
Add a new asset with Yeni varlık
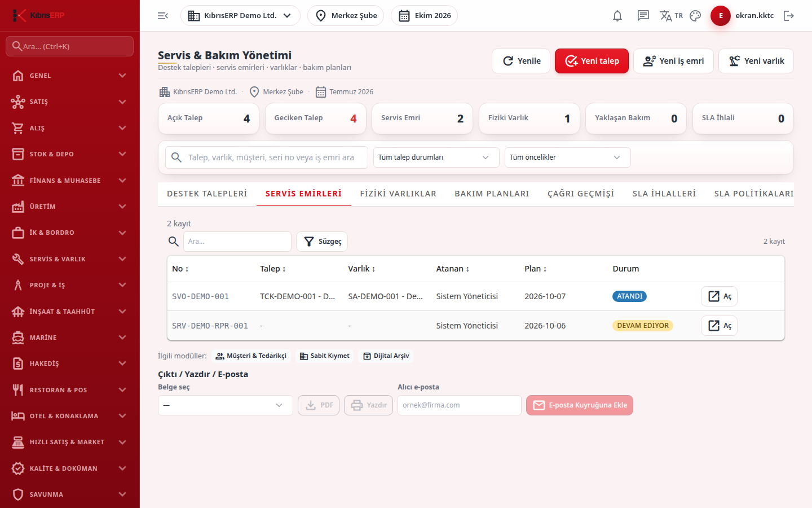pos(756,61)
